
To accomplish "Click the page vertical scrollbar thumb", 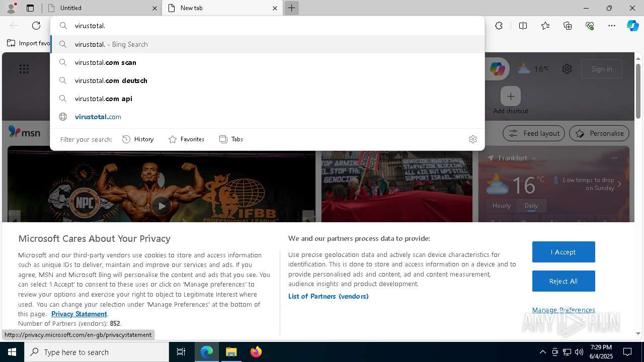I will [x=638, y=90].
